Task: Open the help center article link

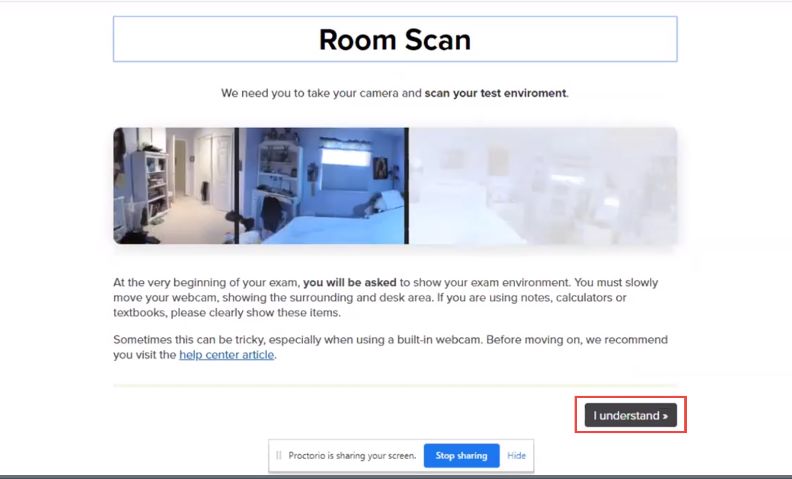Action: (x=226, y=355)
